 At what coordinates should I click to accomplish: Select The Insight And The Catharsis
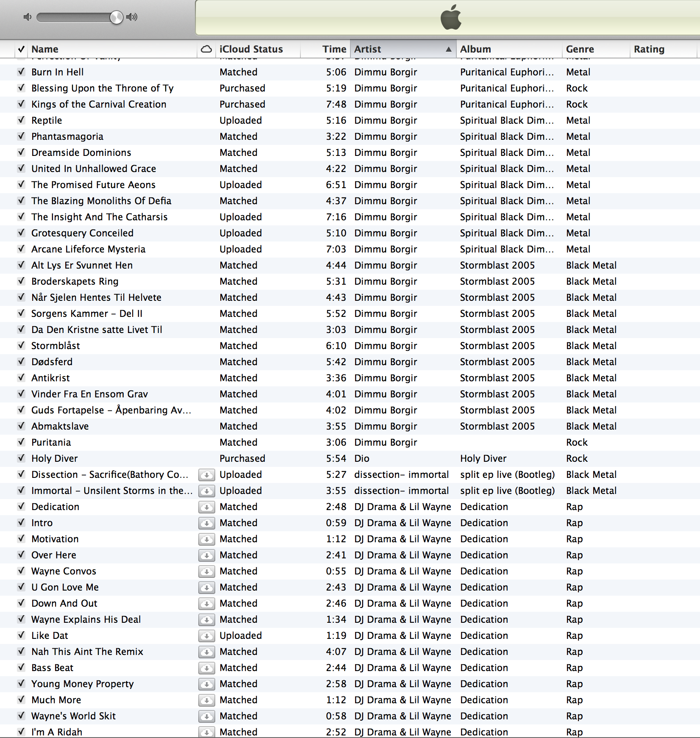(100, 217)
